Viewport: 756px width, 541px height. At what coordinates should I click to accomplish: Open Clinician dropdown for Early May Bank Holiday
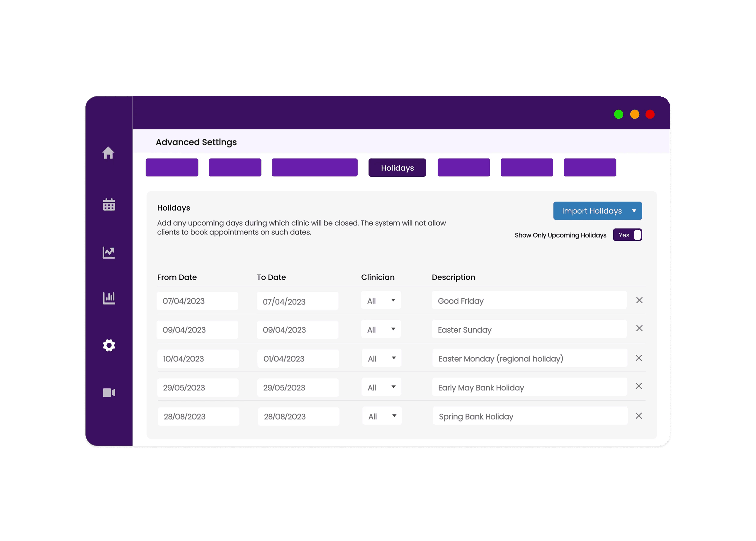click(x=381, y=387)
